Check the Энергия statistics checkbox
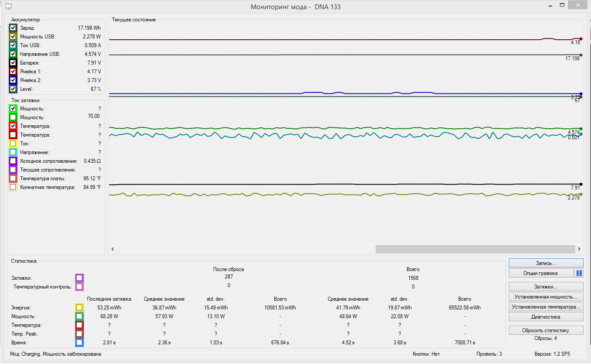 click(79, 308)
